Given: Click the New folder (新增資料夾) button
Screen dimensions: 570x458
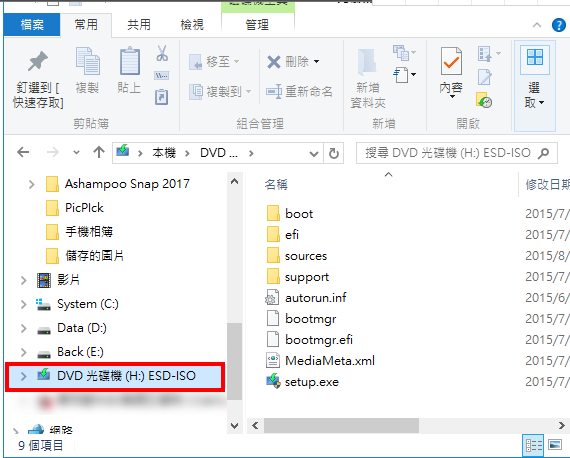Looking at the screenshot, I should pyautogui.click(x=368, y=79).
